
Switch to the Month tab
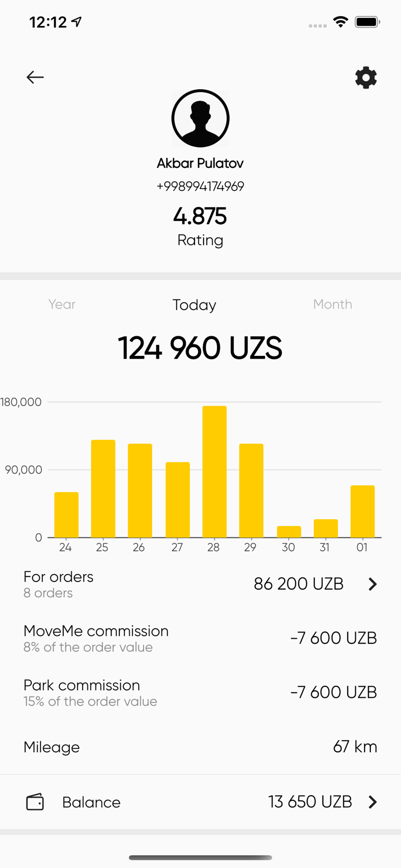pos(333,305)
